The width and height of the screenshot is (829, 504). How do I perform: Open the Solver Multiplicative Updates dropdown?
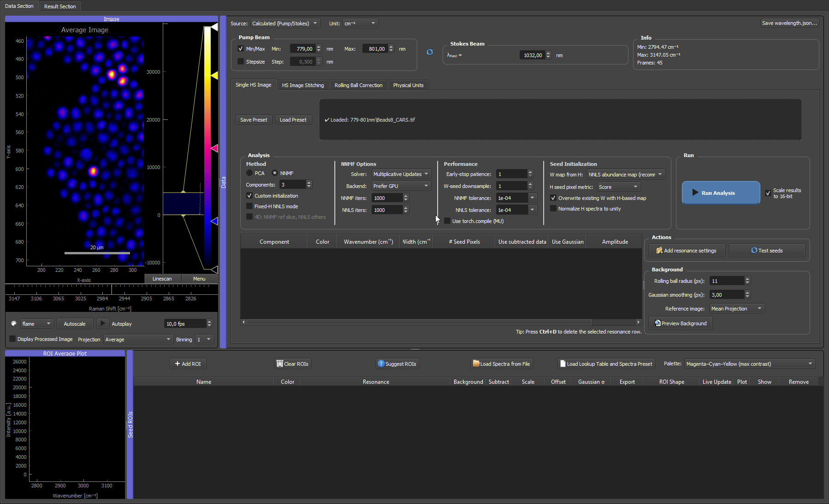[401, 174]
